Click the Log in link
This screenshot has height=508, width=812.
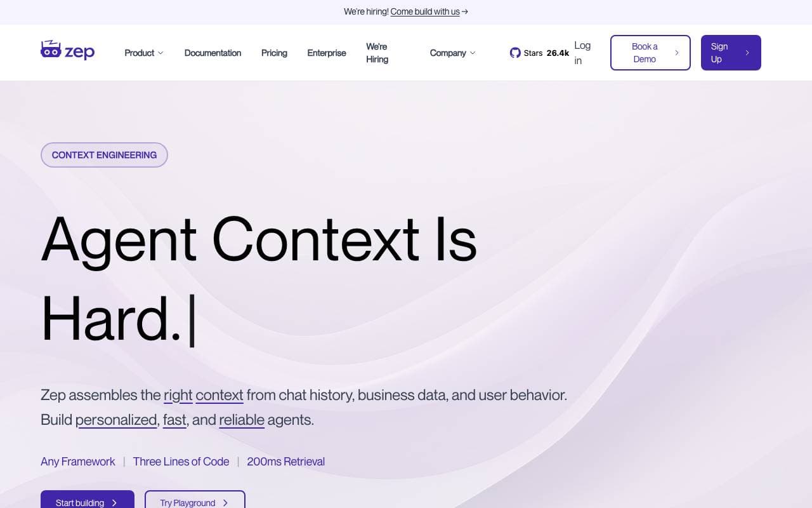582,53
